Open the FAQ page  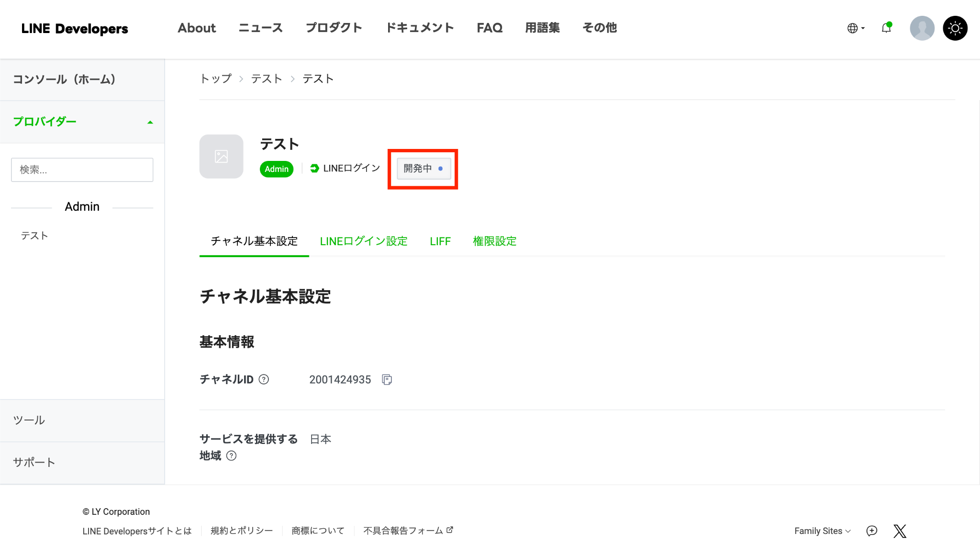coord(490,28)
